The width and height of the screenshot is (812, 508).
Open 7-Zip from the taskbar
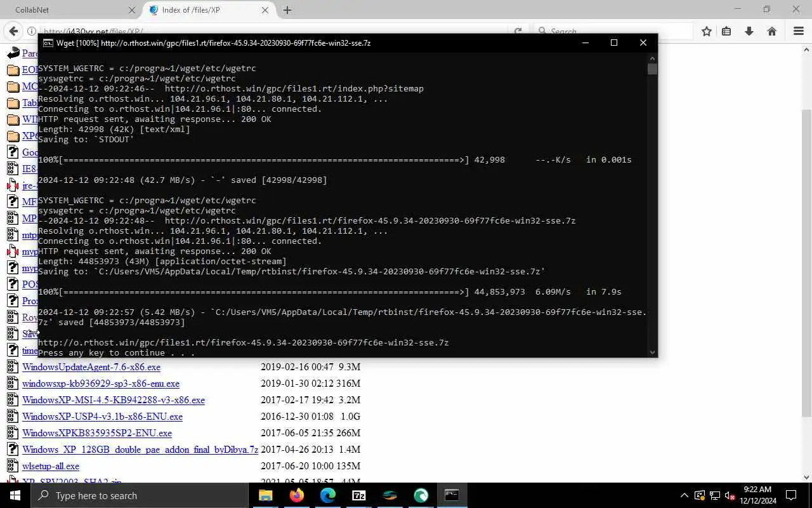click(358, 495)
